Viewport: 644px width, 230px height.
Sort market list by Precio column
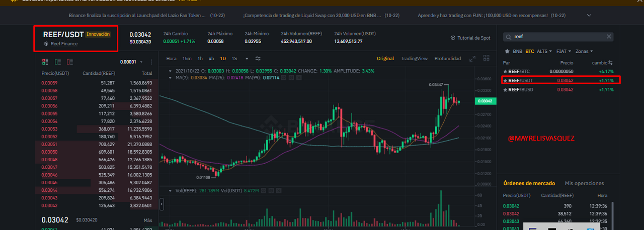click(567, 63)
